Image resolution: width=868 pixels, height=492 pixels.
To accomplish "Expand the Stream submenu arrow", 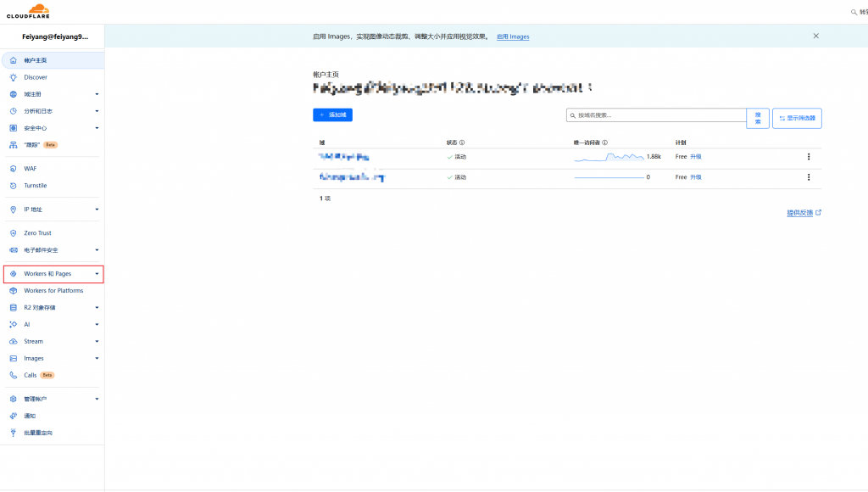I will (97, 341).
